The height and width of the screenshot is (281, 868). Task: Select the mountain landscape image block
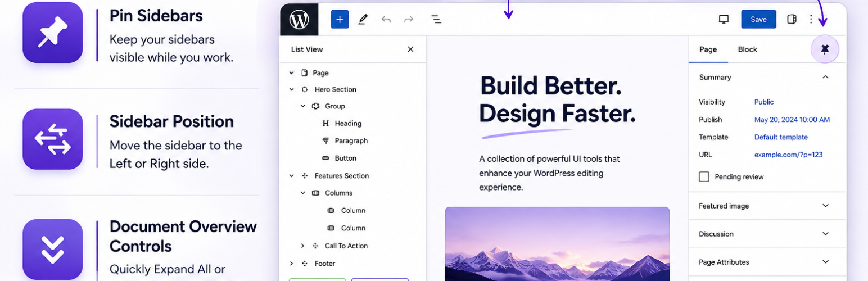pyautogui.click(x=557, y=244)
